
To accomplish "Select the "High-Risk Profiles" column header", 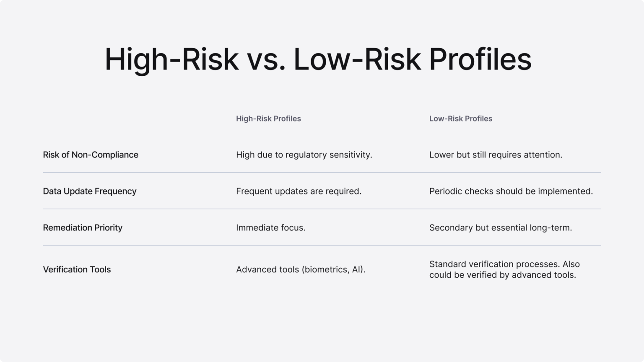I will (268, 119).
